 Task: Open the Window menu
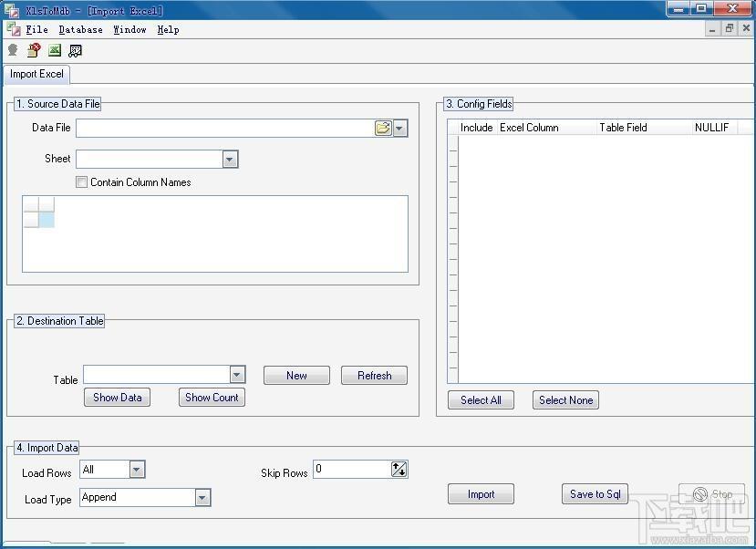pos(129,30)
